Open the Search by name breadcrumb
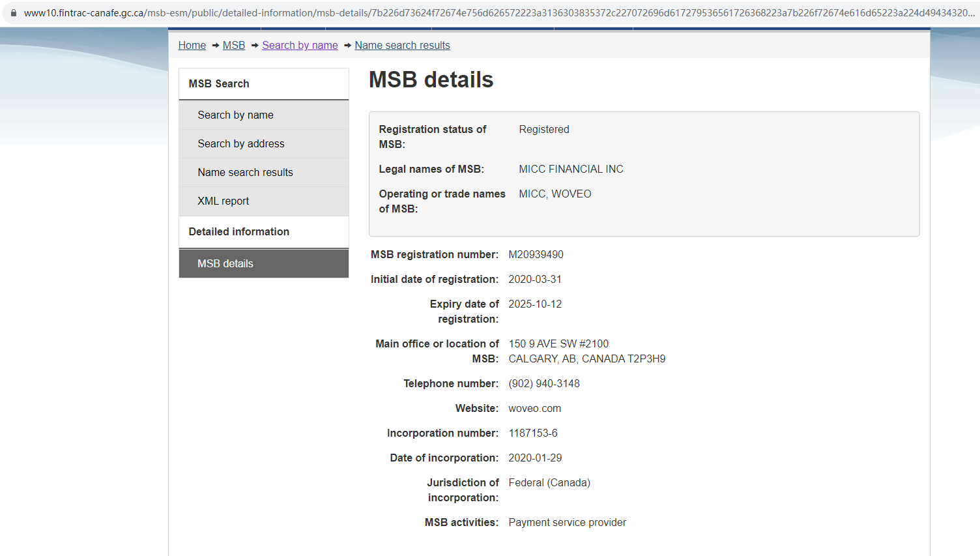 300,45
